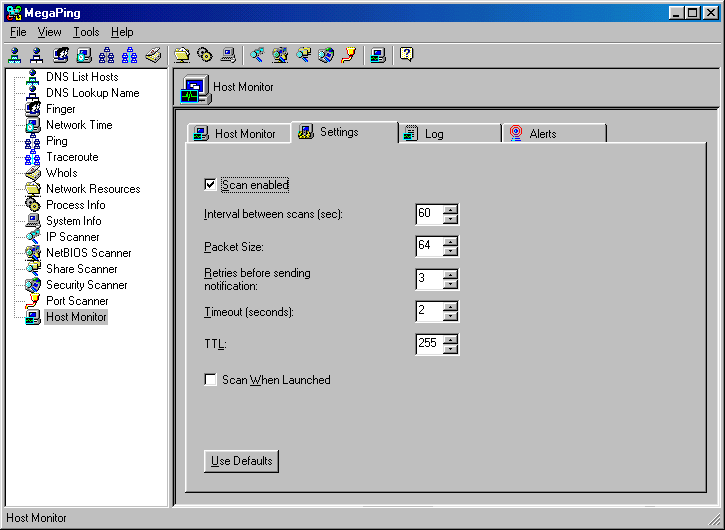Click the Help question-mark toolbar icon

coord(406,55)
